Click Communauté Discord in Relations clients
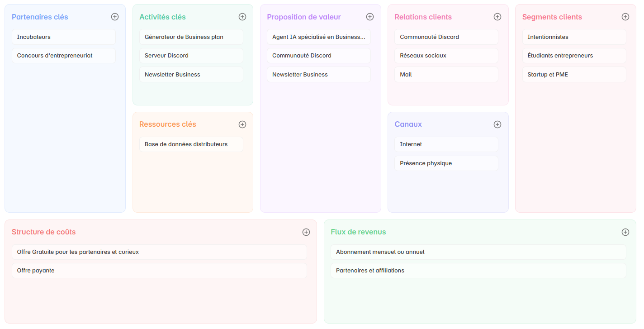Screen dimensions: 644x329 click(x=446, y=37)
